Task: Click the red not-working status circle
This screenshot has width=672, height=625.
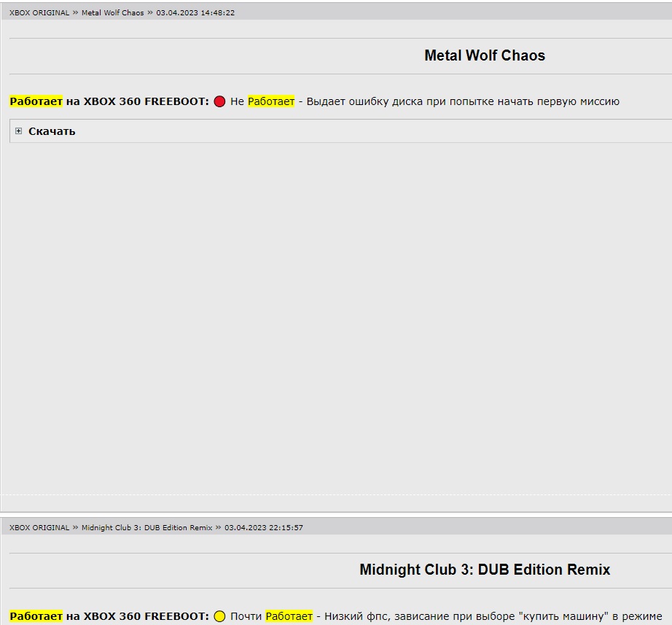Action: coord(219,101)
